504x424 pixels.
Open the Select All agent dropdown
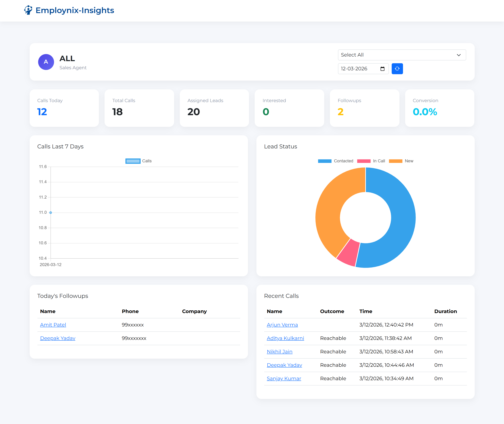(x=396, y=55)
